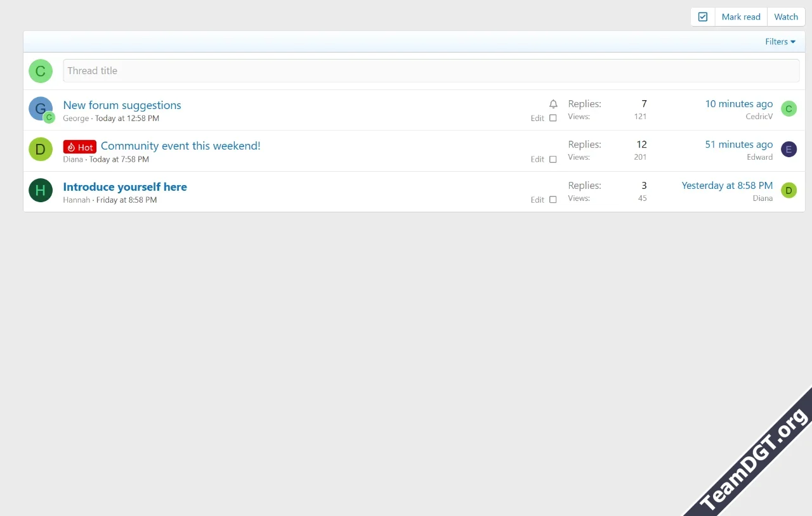Viewport: 812px width, 516px height.
Task: Click the Hot prefix label
Action: (80, 147)
